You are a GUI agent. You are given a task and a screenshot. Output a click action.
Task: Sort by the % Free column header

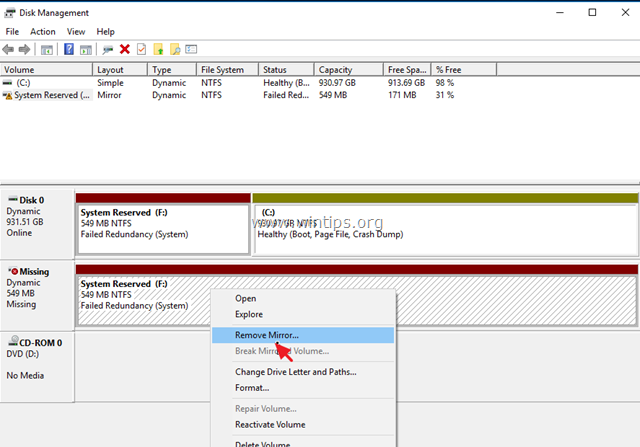coord(464,70)
